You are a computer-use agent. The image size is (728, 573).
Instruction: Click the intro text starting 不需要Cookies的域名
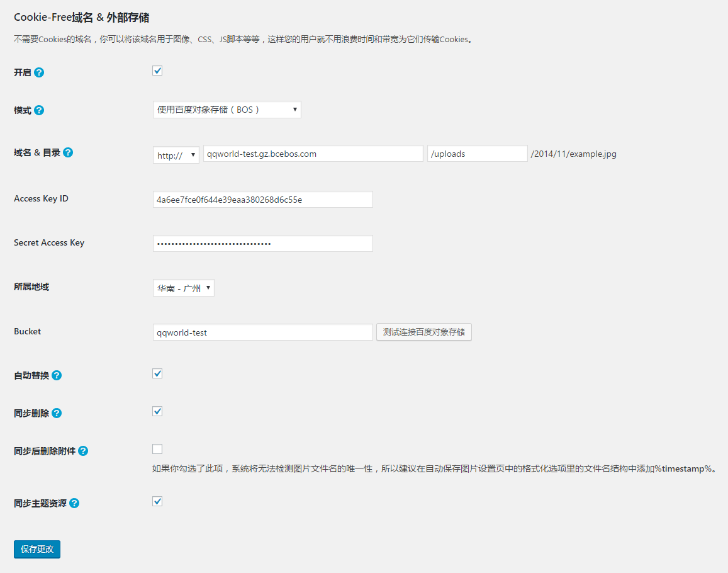tap(244, 40)
